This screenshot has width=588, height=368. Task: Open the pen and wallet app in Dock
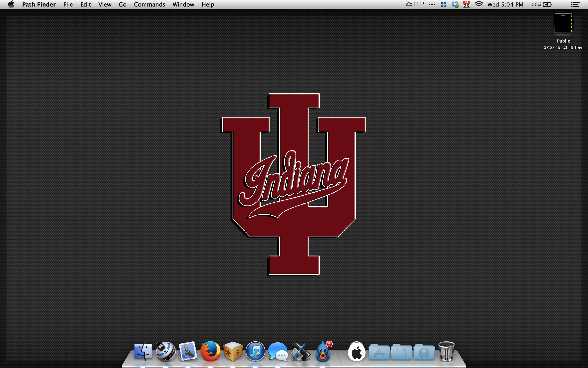click(300, 352)
